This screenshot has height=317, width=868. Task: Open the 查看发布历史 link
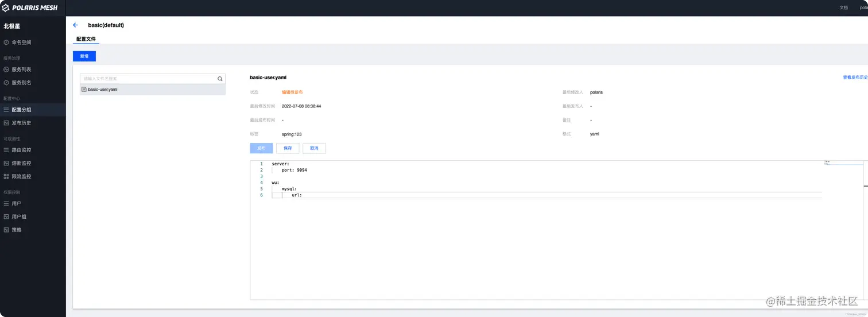[855, 77]
